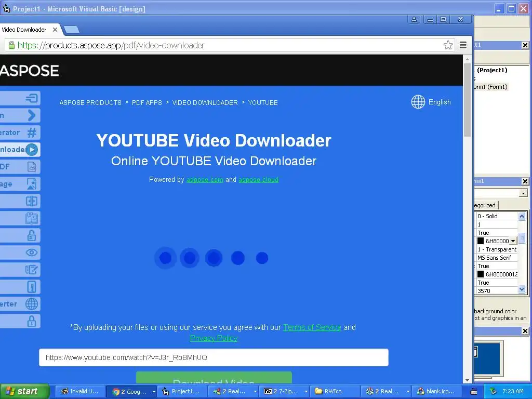Viewport: 532px width, 399px height.
Task: Open the &H80000 color dropdown arrow
Action: pos(513,241)
